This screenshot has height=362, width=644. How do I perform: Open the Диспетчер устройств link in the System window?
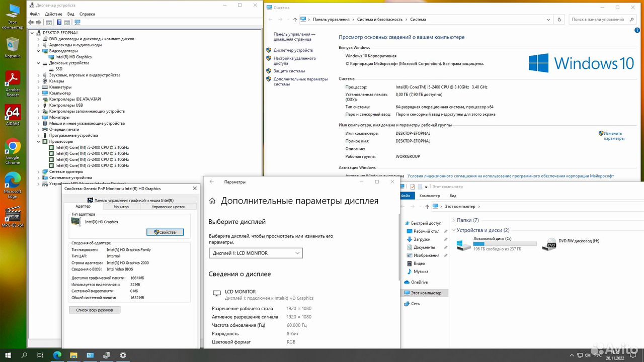pos(293,50)
